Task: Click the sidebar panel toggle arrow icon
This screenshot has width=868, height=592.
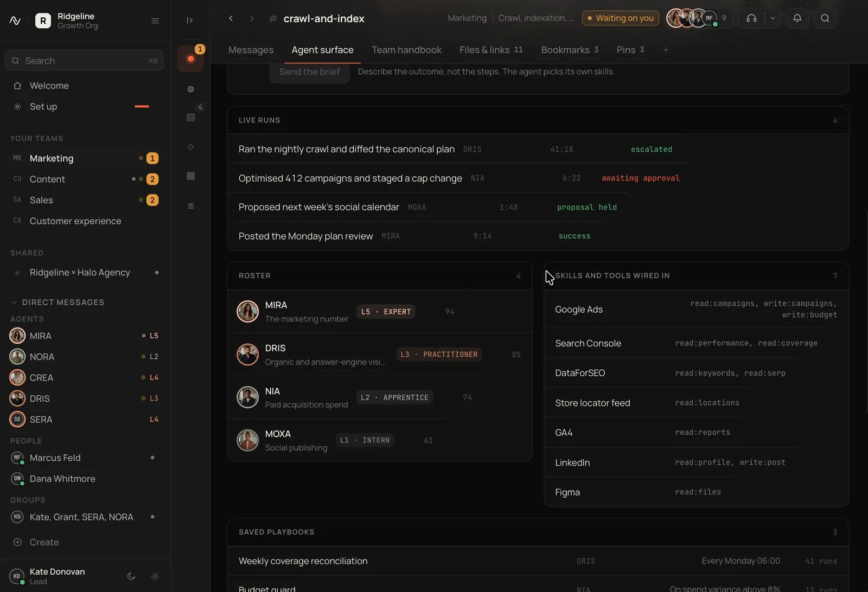Action: (190, 21)
